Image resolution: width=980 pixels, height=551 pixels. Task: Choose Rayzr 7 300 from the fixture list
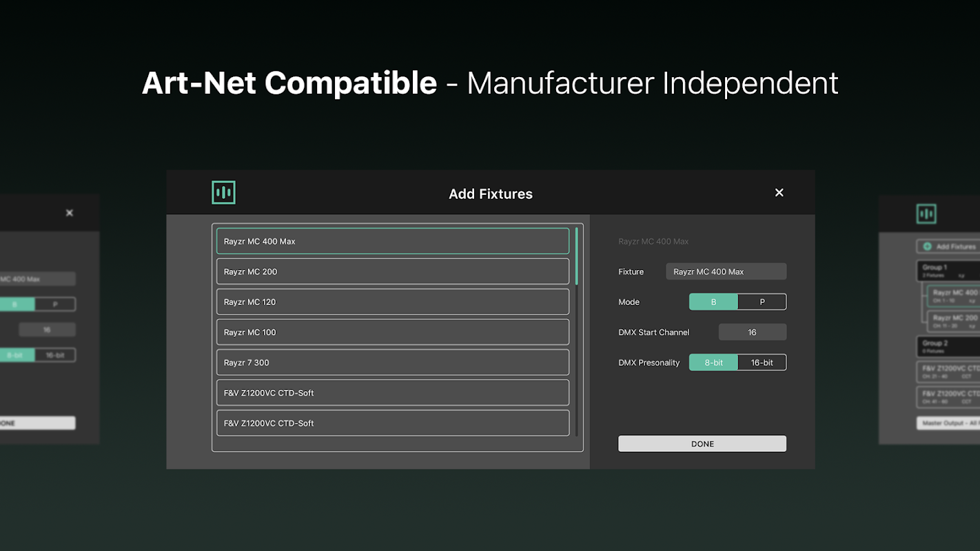[393, 362]
